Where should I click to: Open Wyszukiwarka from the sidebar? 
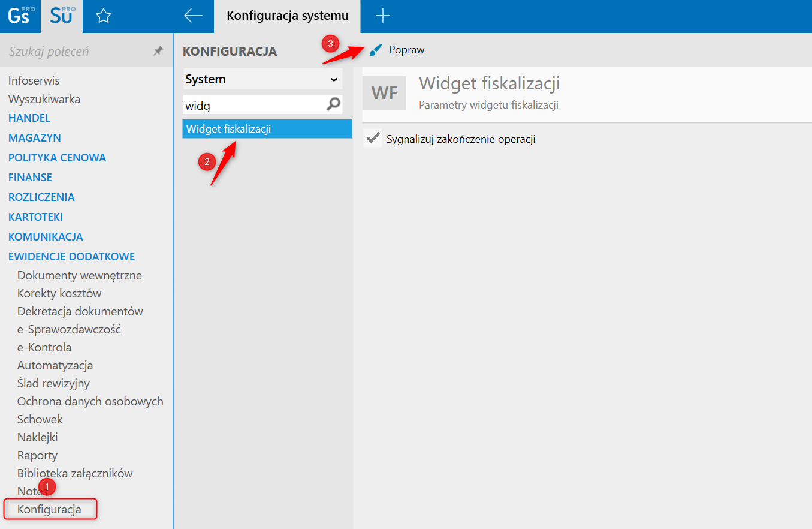click(x=44, y=99)
